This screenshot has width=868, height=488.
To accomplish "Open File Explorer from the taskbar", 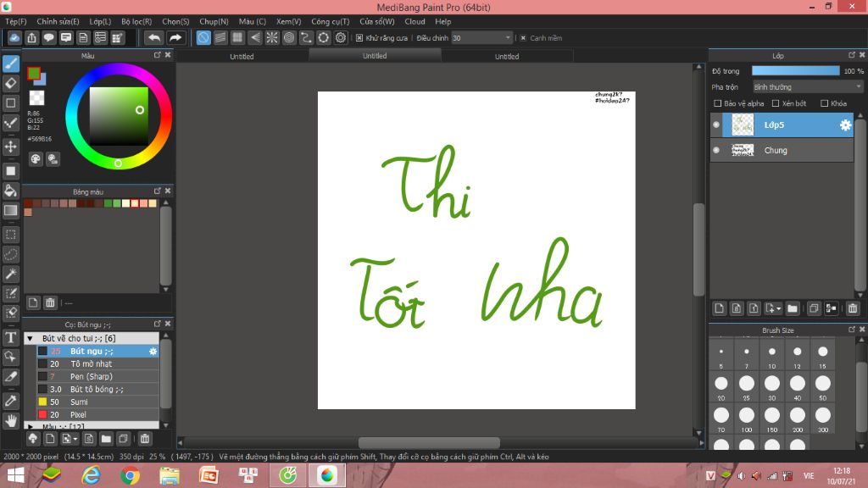I will 170,475.
